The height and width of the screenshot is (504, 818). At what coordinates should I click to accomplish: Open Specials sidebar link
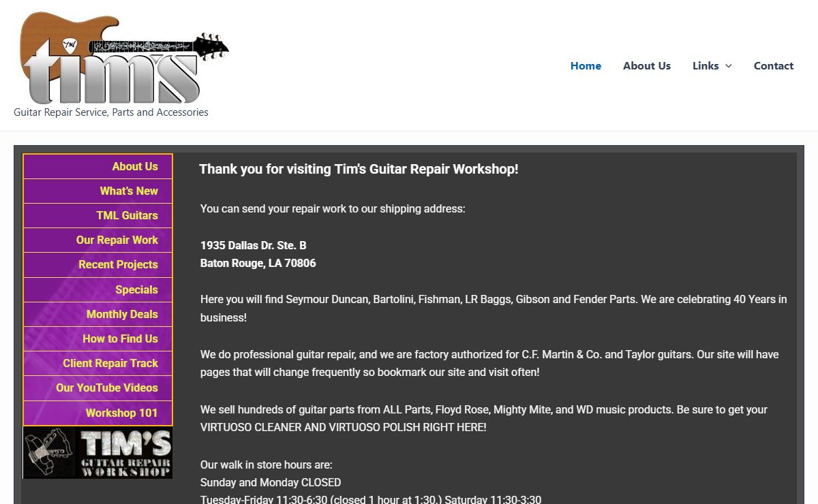pos(97,289)
